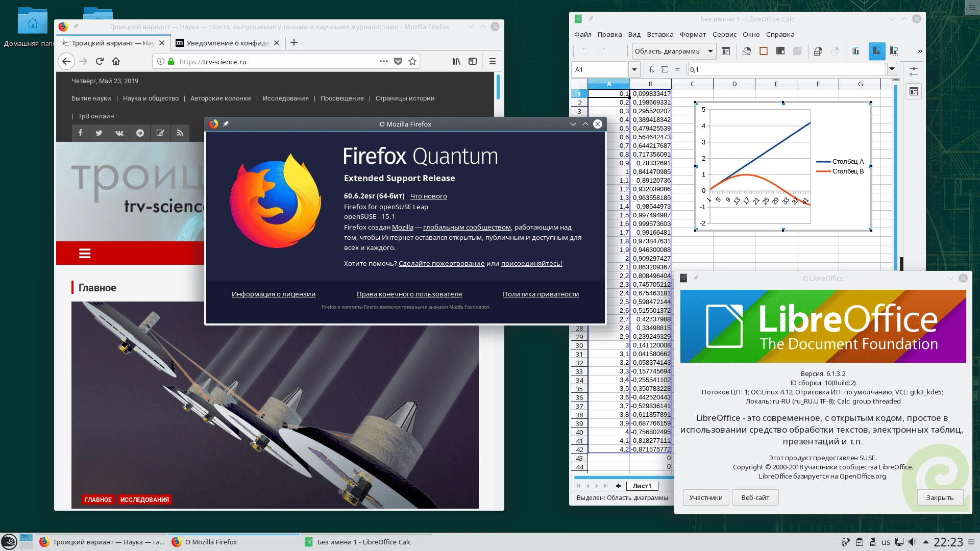The height and width of the screenshot is (551, 980).
Task: Open the red bar hamburger menu on site
Action: click(x=85, y=254)
